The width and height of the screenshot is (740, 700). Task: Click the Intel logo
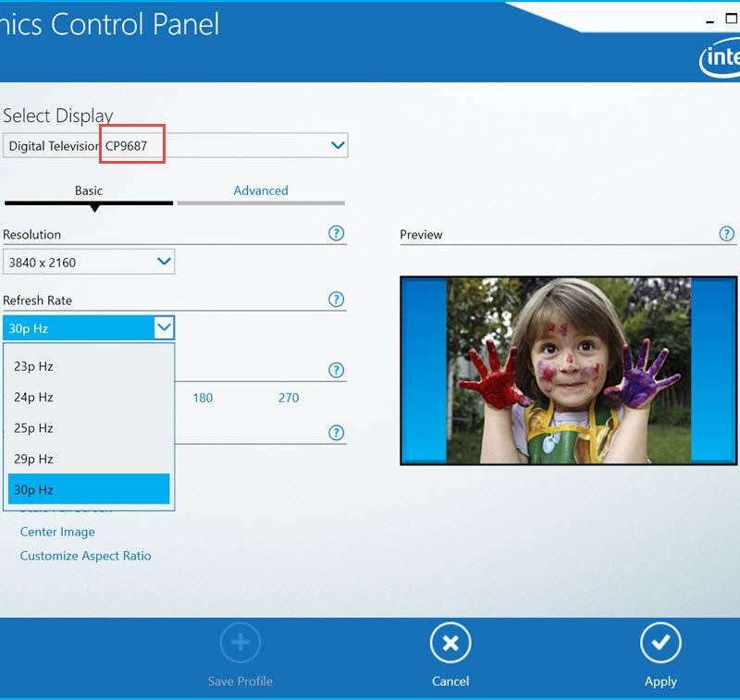click(x=721, y=57)
